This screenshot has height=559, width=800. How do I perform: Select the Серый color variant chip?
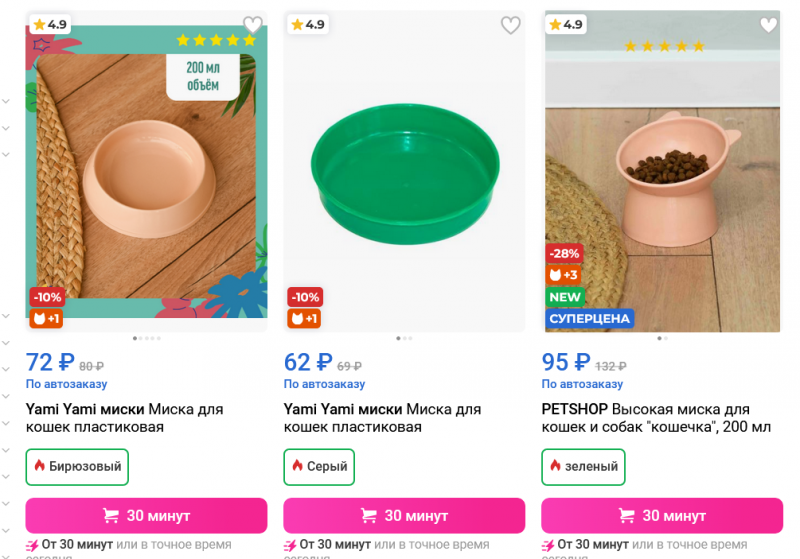pyautogui.click(x=320, y=466)
